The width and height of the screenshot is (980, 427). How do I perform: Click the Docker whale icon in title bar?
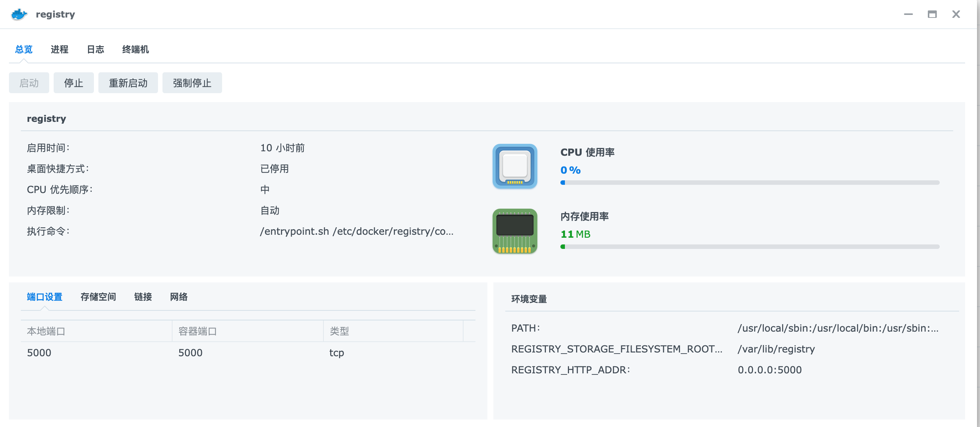19,15
